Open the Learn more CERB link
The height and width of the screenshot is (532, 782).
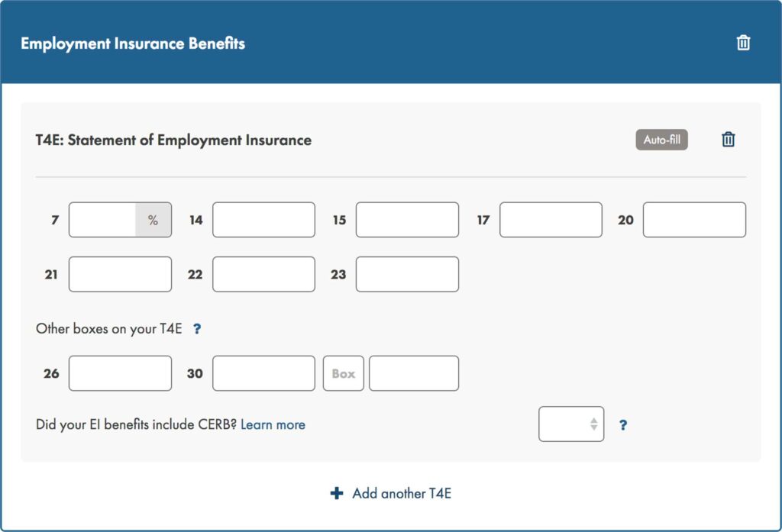(273, 424)
